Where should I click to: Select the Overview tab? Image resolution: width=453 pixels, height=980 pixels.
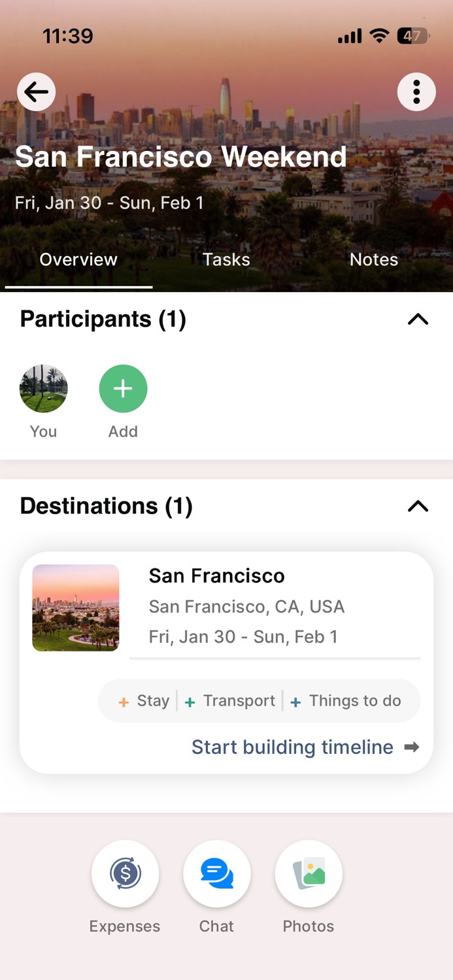click(x=78, y=259)
